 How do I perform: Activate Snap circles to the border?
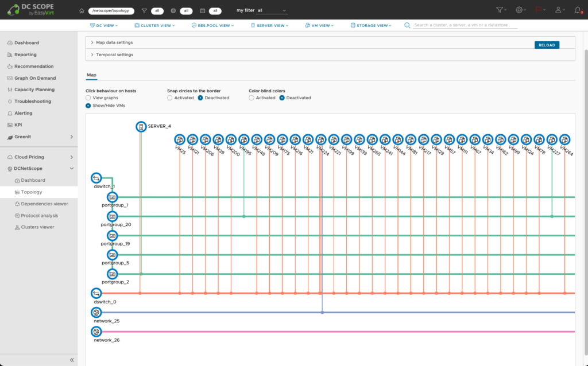point(171,98)
